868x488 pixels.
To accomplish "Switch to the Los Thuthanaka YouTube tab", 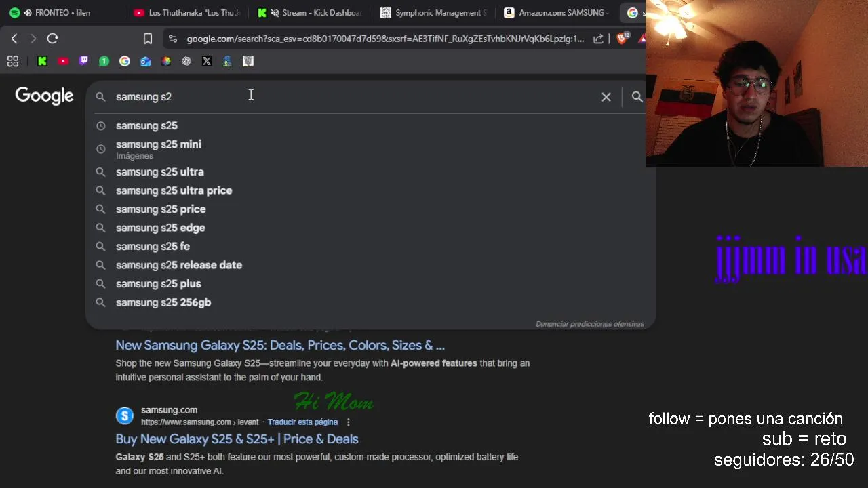I will (x=186, y=13).
